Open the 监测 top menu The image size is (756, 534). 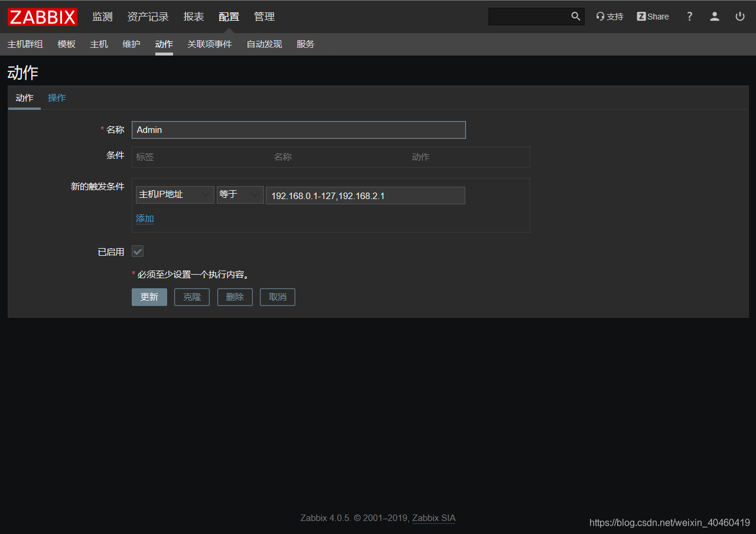(102, 17)
